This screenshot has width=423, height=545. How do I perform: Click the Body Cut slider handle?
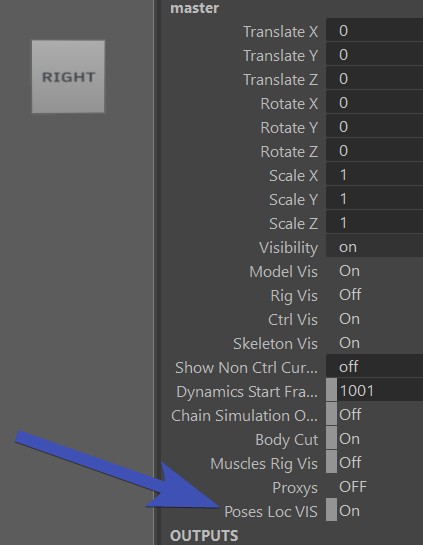click(331, 439)
